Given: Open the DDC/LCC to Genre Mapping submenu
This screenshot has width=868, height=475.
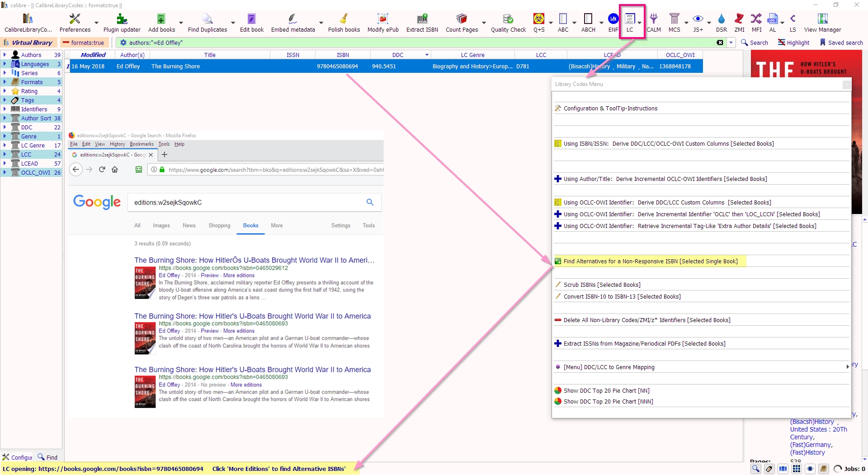Looking at the screenshot, I should click(702, 367).
